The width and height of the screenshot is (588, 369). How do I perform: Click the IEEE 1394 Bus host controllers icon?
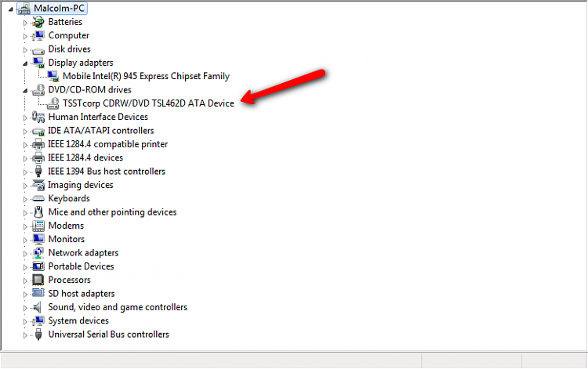(38, 172)
